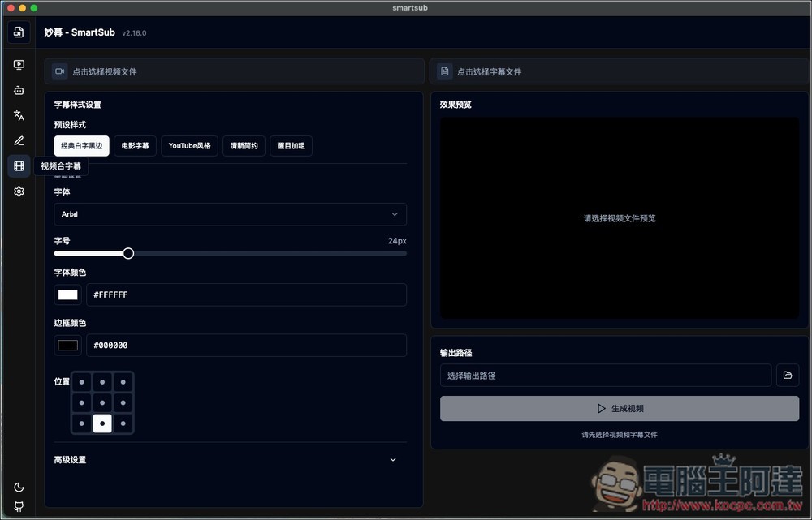Click the v2.16.0 version label
This screenshot has width=812, height=520.
tap(134, 33)
